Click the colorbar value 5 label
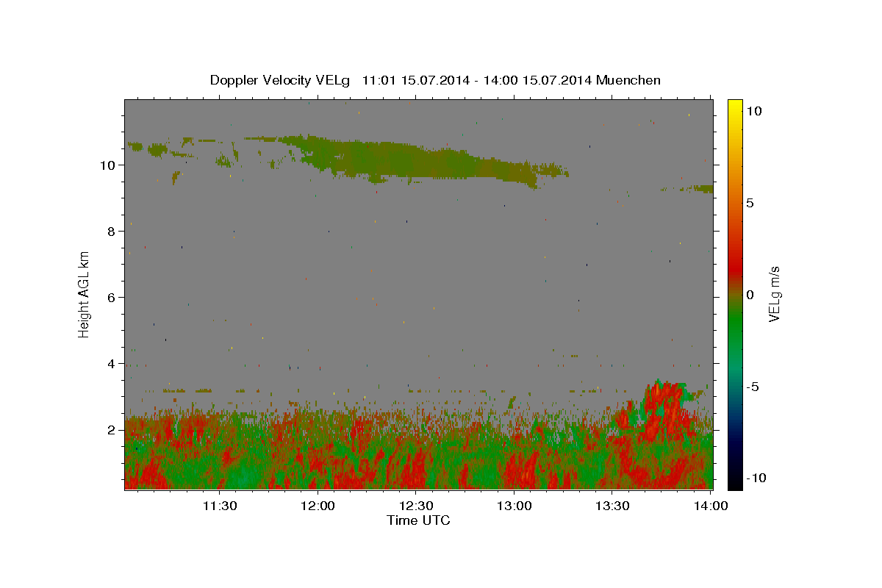Screen dimensions: 882x588 tap(750, 203)
